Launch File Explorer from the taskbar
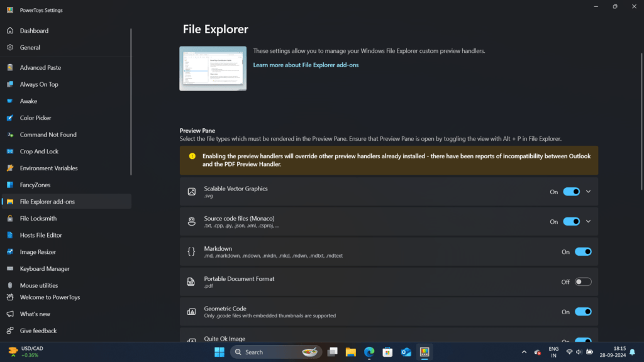Image resolution: width=644 pixels, height=362 pixels. tap(351, 352)
